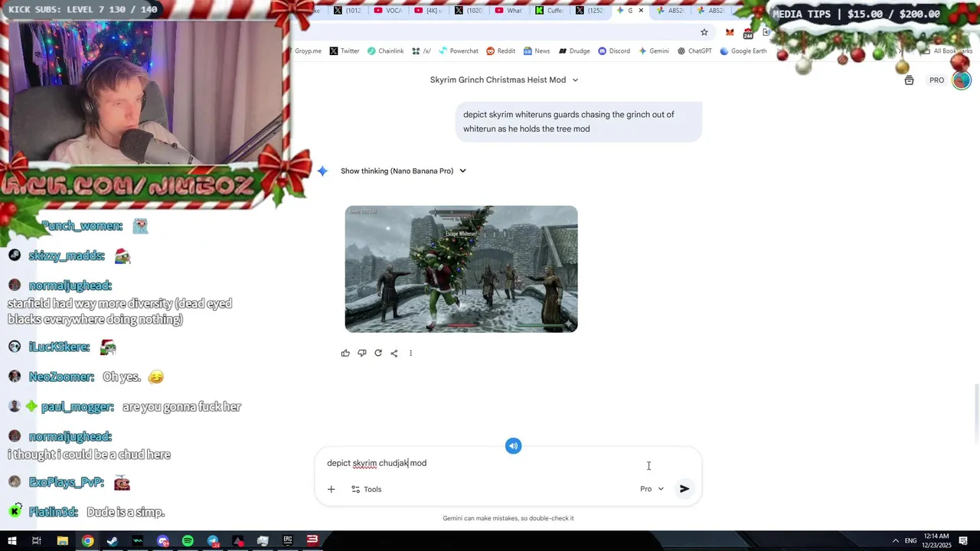Open the Groyp.me bookmark
The width and height of the screenshot is (980, 551).
(308, 51)
